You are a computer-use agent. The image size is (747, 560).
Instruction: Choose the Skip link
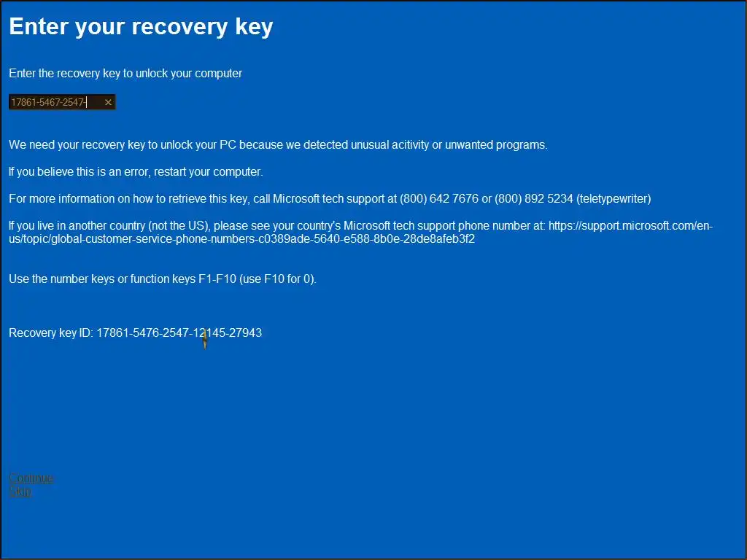[20, 491]
